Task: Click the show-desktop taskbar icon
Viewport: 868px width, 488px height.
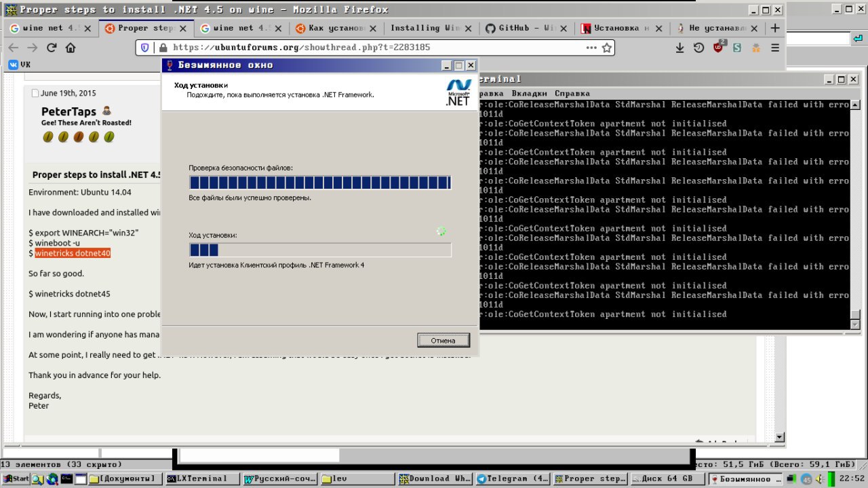Action: tap(81, 478)
